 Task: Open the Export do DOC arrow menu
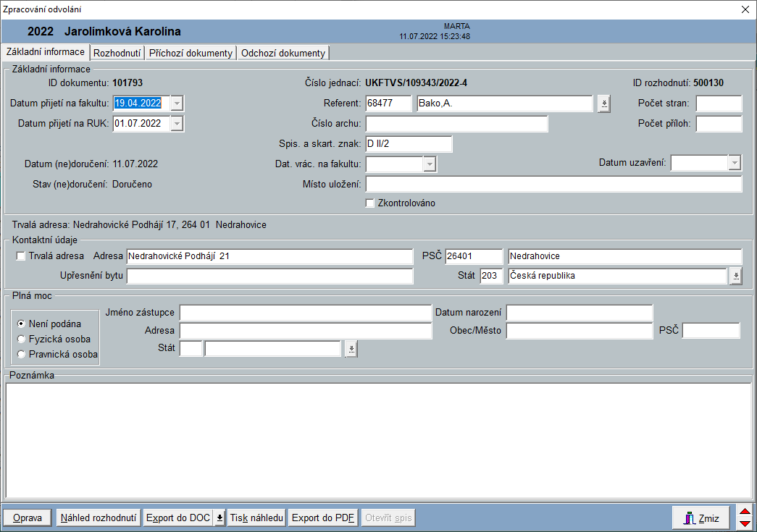click(x=219, y=518)
